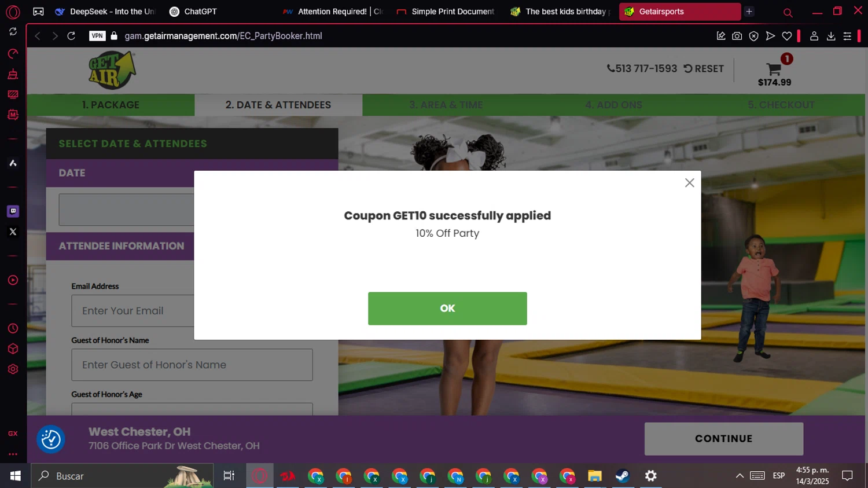Open GX Cleaner broom icon
The height and width of the screenshot is (488, 868).
tap(13, 74)
